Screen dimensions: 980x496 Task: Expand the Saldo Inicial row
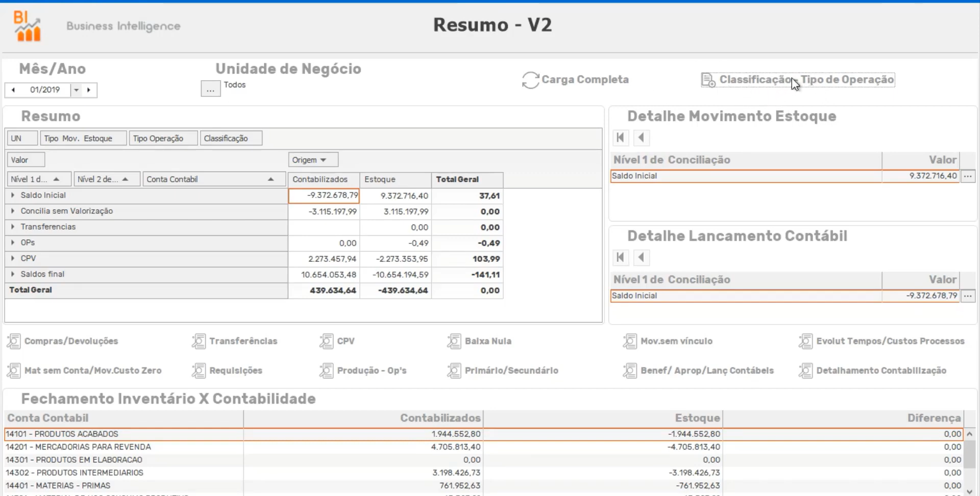[x=13, y=195]
